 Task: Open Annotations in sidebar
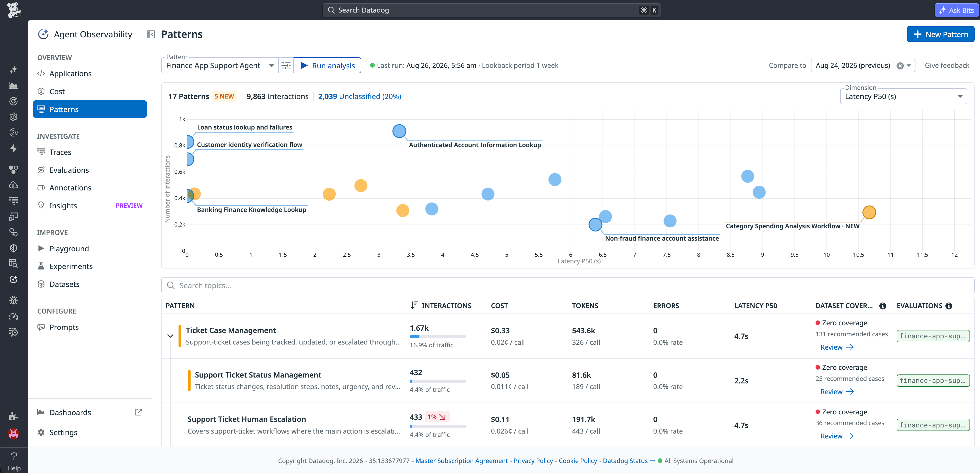coord(70,187)
